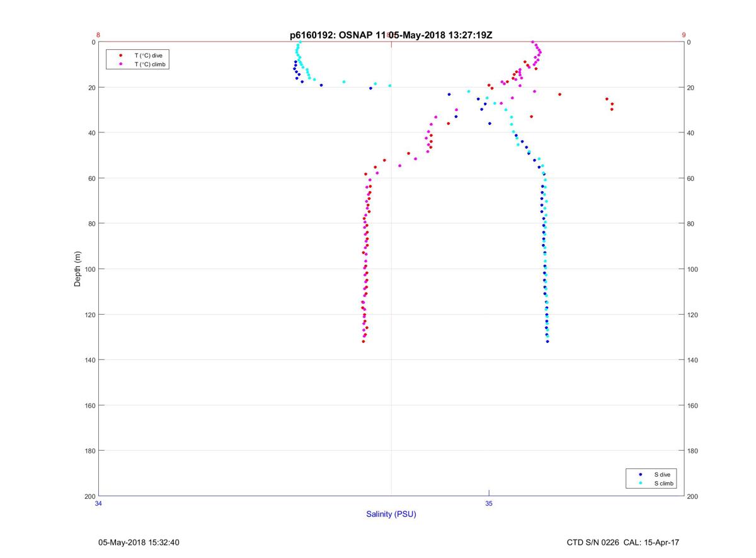This screenshot has width=756, height=558.
Task: Click right-axis depth tick label 140
Action: click(692, 360)
